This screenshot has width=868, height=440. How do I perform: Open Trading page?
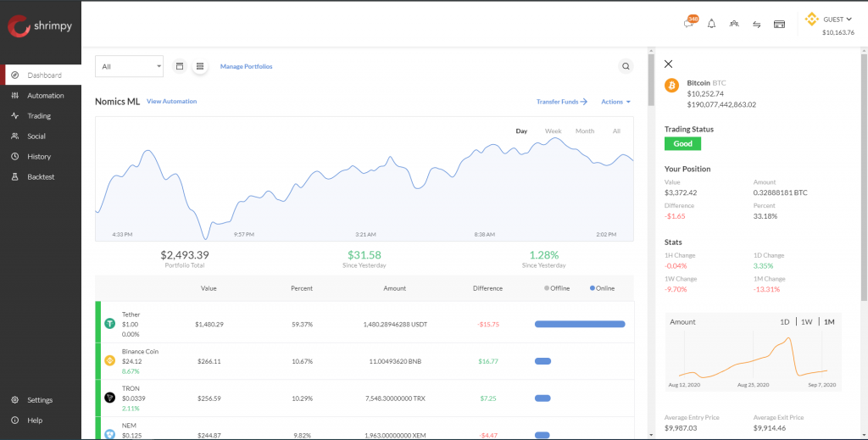(41, 115)
